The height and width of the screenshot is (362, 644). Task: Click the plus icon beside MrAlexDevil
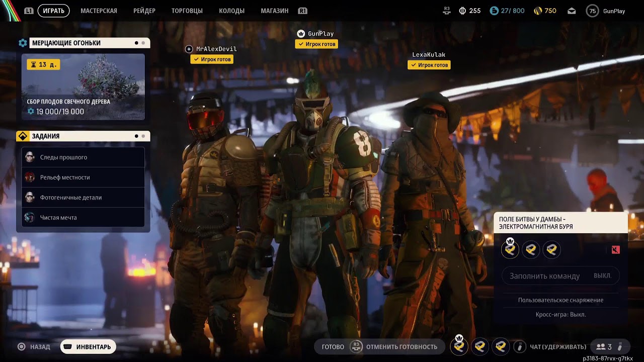pyautogui.click(x=189, y=49)
